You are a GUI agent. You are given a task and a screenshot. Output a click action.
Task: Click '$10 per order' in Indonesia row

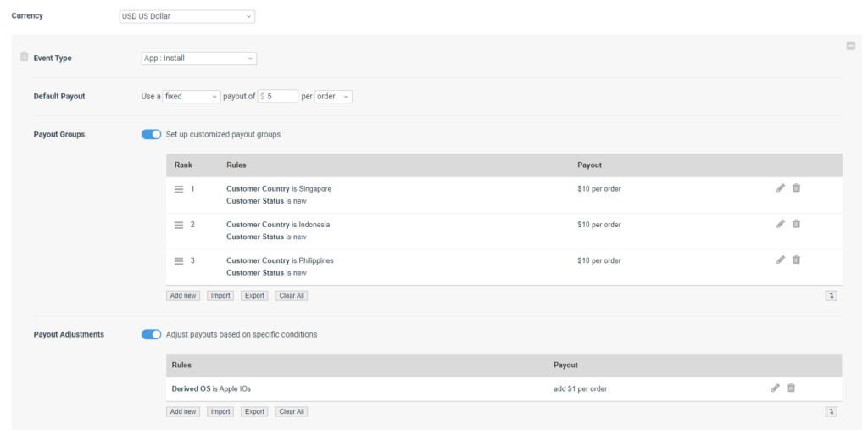(x=599, y=225)
